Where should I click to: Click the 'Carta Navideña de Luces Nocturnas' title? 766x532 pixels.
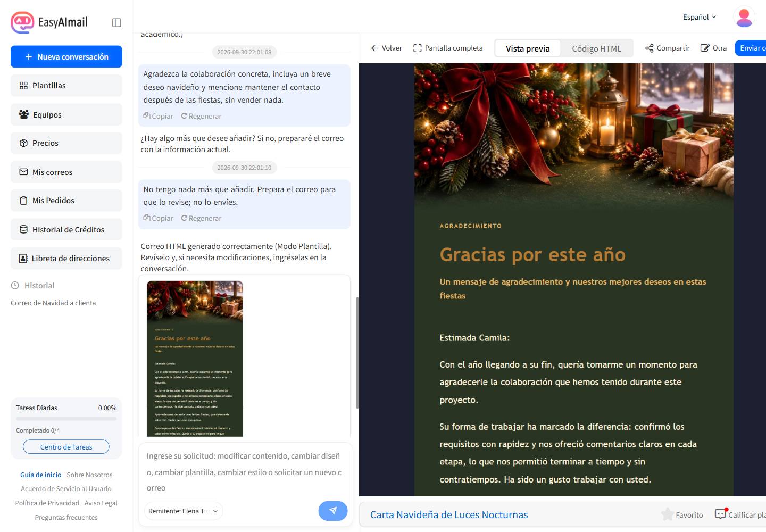[x=449, y=514]
